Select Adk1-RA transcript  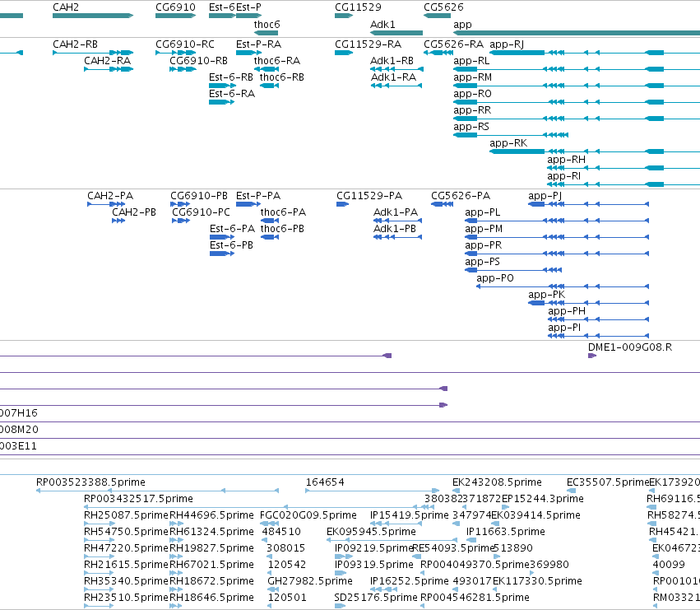point(396,86)
